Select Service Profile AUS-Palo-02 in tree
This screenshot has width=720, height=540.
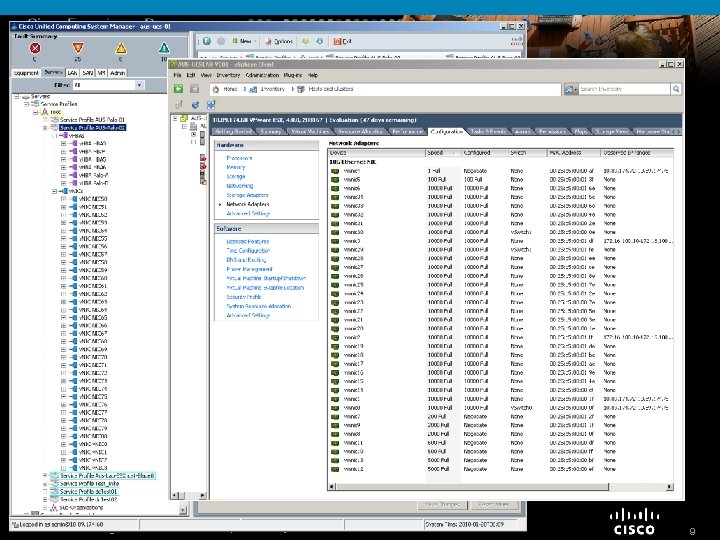[92, 128]
